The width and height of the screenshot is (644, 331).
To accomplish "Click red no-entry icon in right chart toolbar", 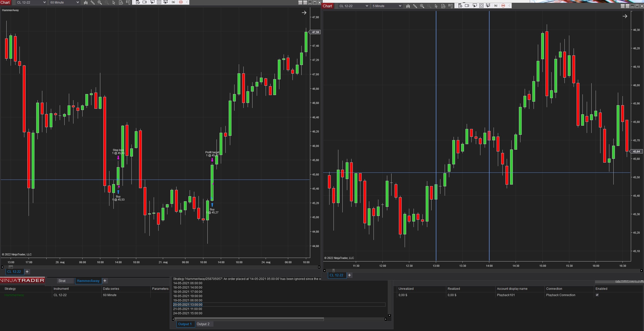I will coord(503,6).
